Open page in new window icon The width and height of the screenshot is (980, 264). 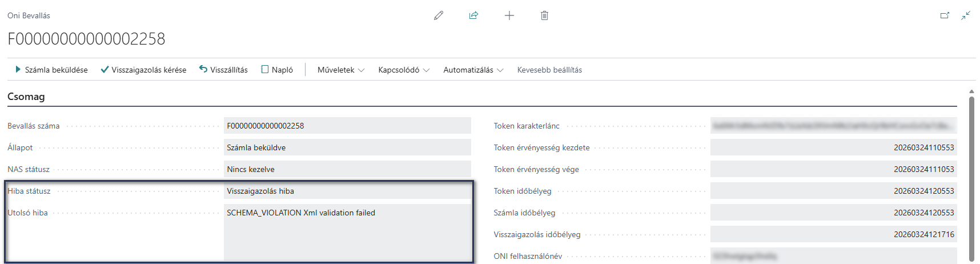pos(945,15)
